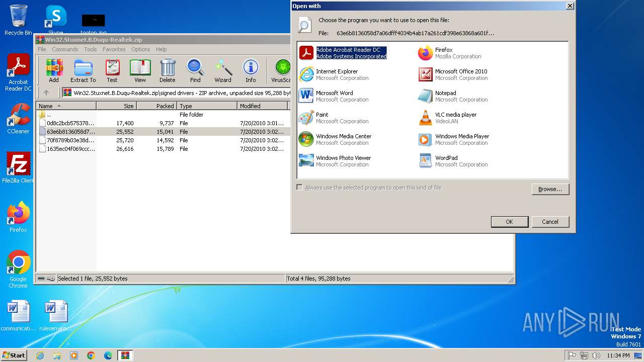Image resolution: width=644 pixels, height=362 pixels.
Task: Choose Paint in the program list
Action: pyautogui.click(x=334, y=118)
